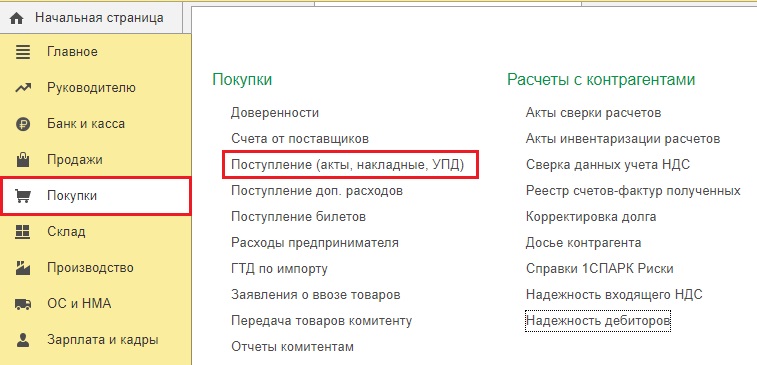Open Счета от поставщиков link
Viewport: 757px width, 365px height.
[x=300, y=139]
